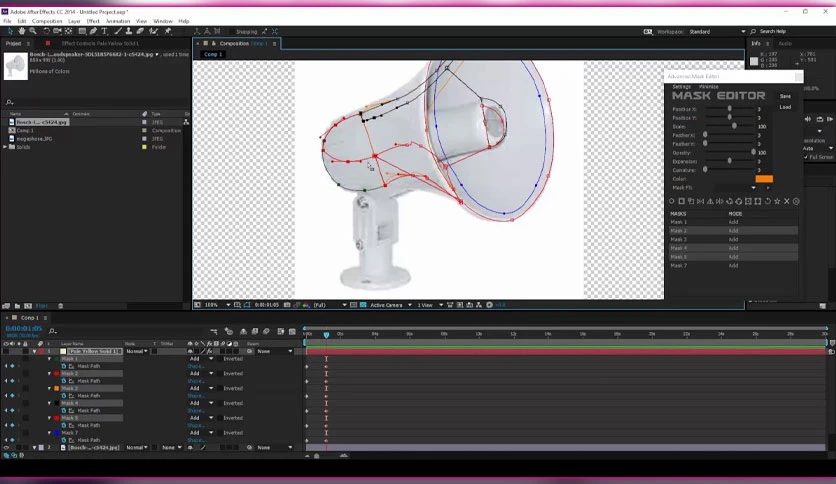Click the Graph Editor icon in timeline
The image size is (836, 484).
coord(292,332)
